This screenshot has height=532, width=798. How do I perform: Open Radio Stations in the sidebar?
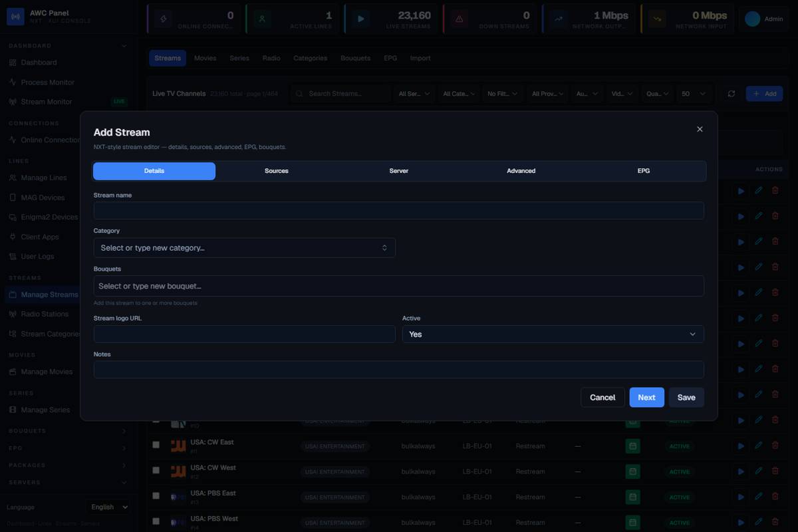pos(45,314)
